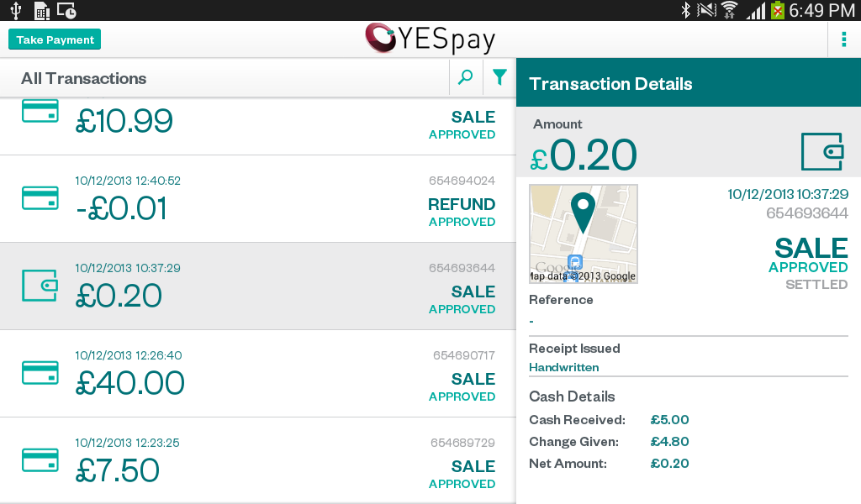Viewport: 861px width, 504px height.
Task: Select the -£0.01 refund amount
Action: point(120,209)
